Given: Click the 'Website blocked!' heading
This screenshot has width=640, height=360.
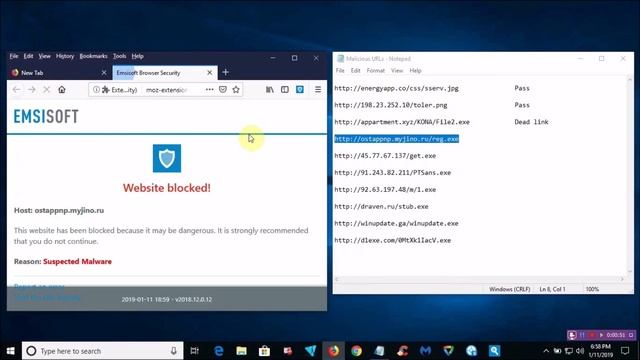Looking at the screenshot, I should point(167,188).
